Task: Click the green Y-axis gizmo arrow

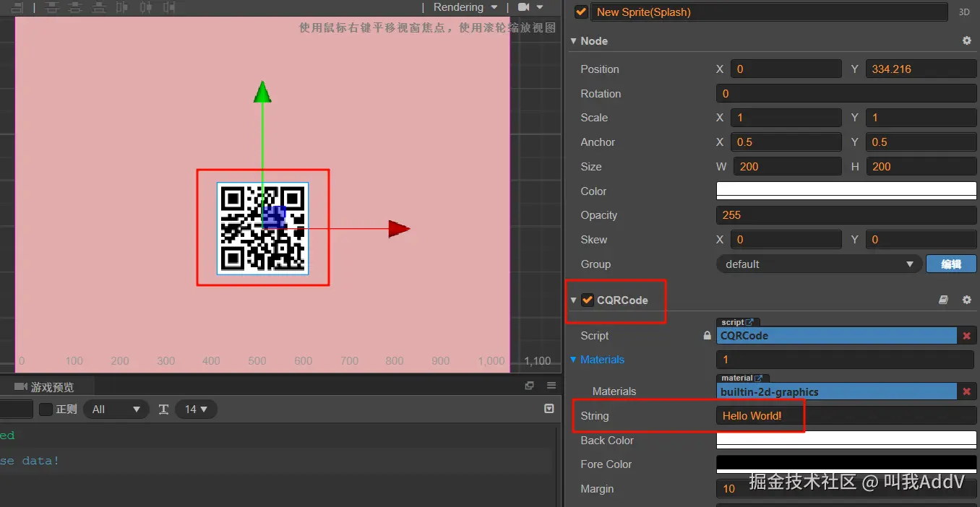Action: (262, 92)
